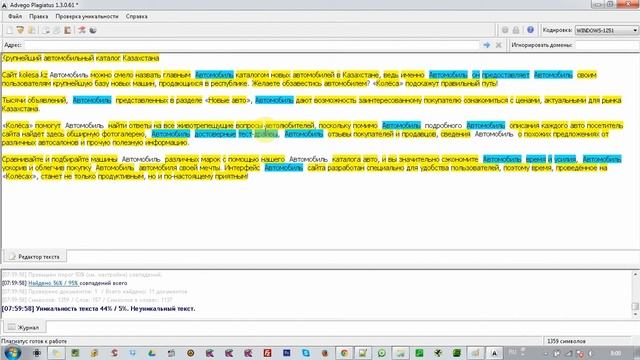
Task: Click the Paste clipboard toolbar icon
Action: tap(67, 30)
